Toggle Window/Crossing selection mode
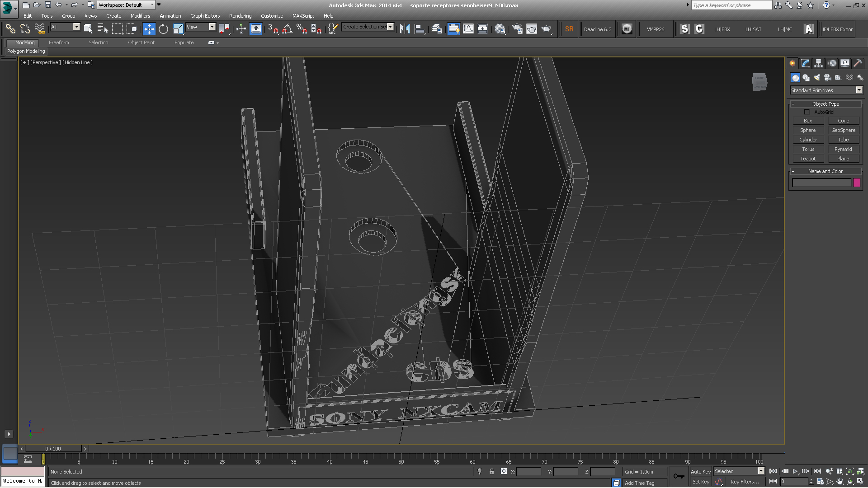 132,29
